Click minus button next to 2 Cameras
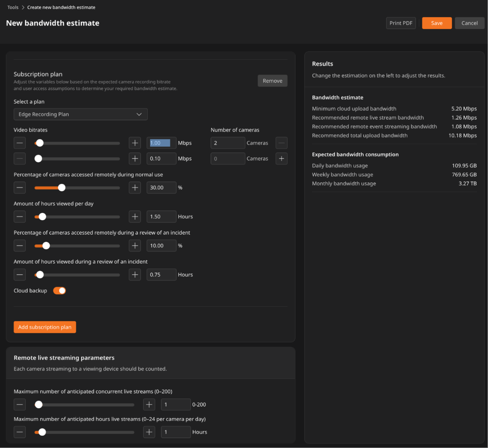 [282, 143]
